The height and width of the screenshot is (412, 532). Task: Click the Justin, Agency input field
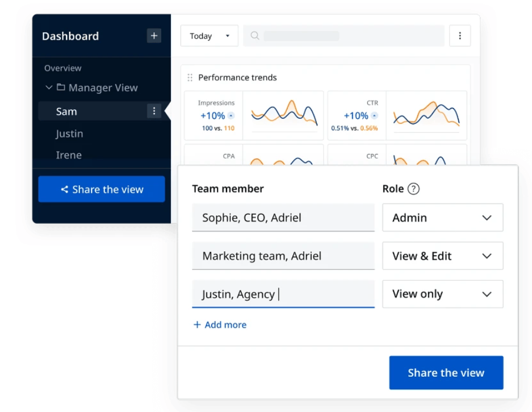tap(283, 294)
